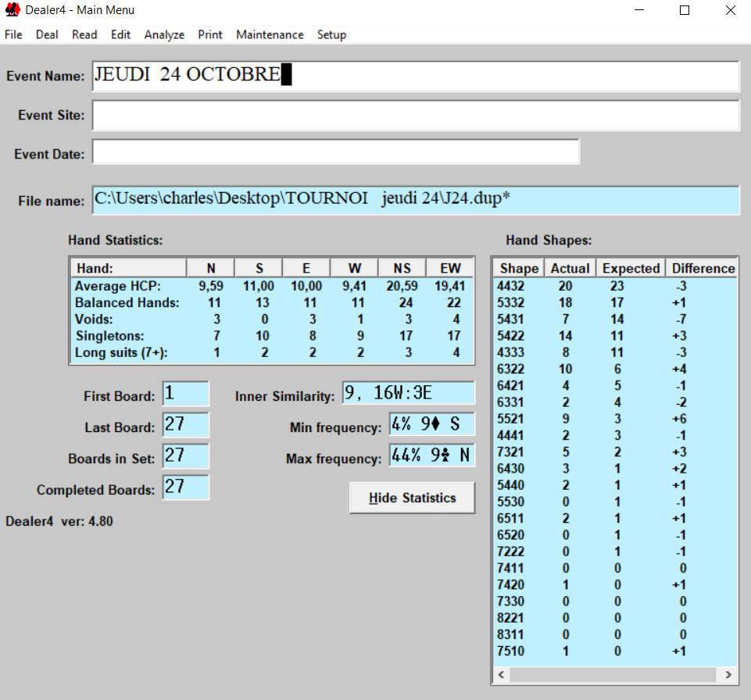Click the NS average HCP value 20,59

402,286
